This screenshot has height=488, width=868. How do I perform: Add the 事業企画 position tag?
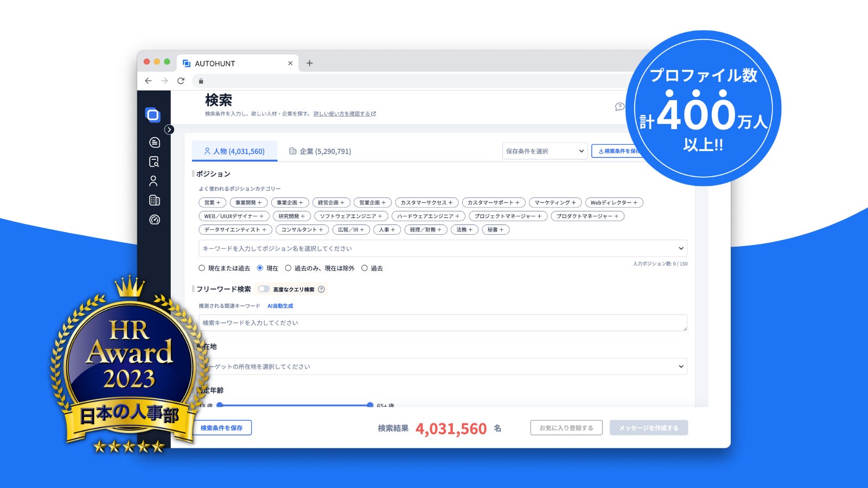(290, 203)
